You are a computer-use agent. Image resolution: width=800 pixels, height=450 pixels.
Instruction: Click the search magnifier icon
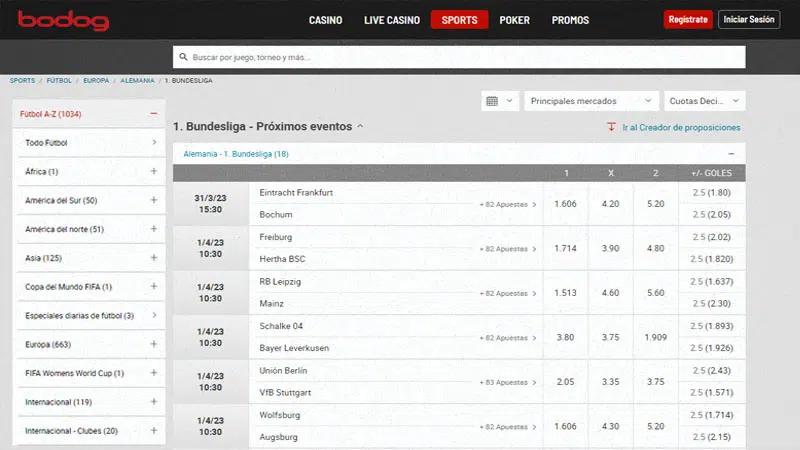coord(183,58)
